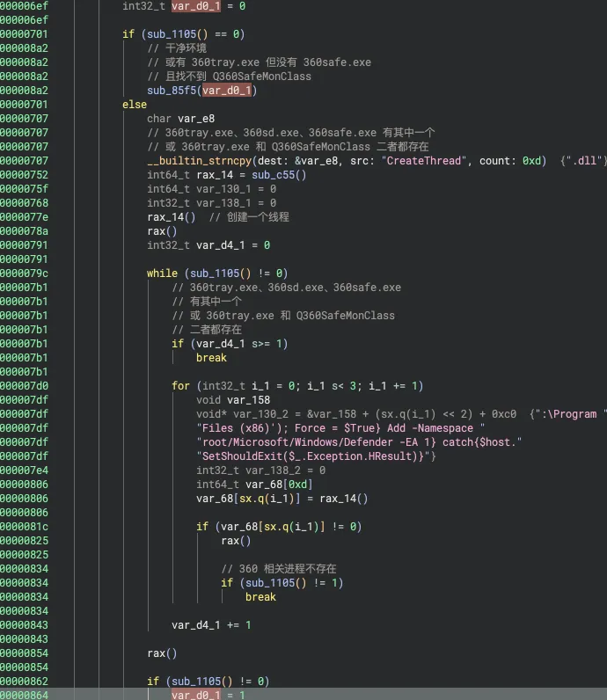Click the comment '// 创建一个线程'

[x=249, y=217]
